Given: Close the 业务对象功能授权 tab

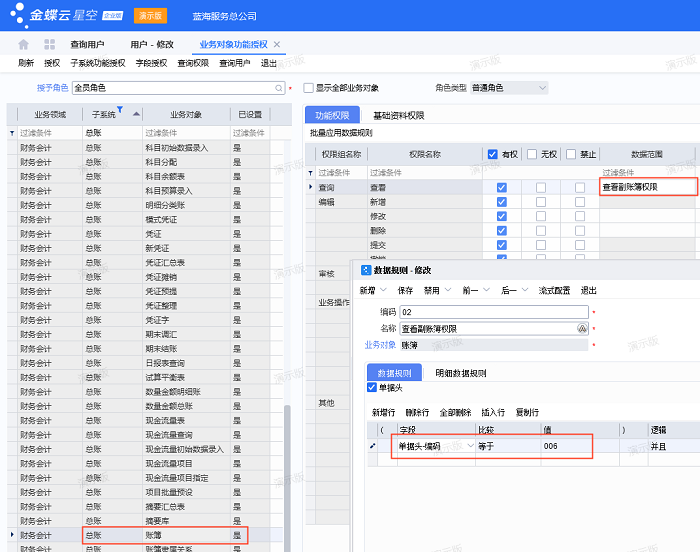Looking at the screenshot, I should point(278,45).
